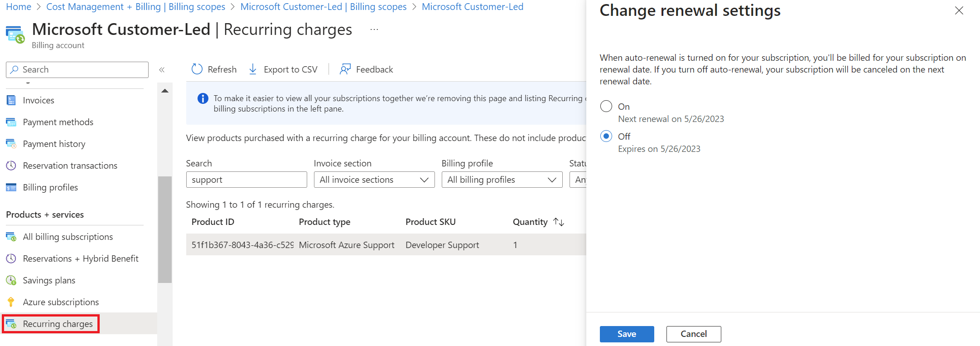Open Azure subscriptions menu item
Screen dimensions: 980x346
(x=61, y=302)
